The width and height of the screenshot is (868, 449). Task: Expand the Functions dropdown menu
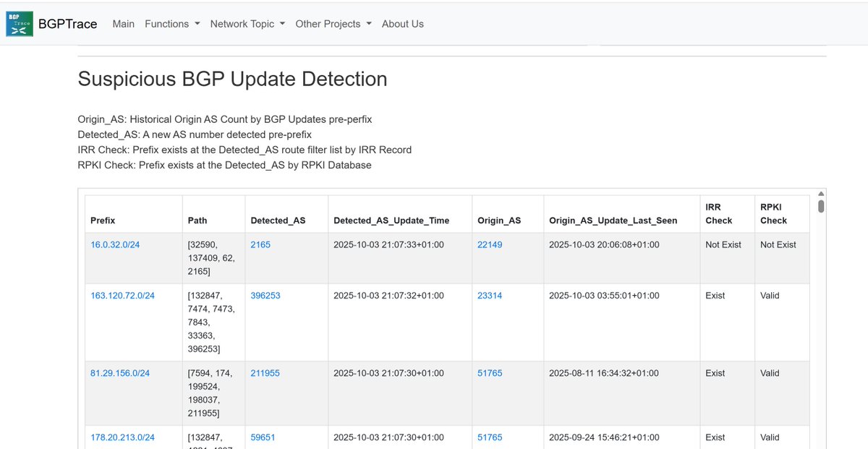tap(172, 24)
